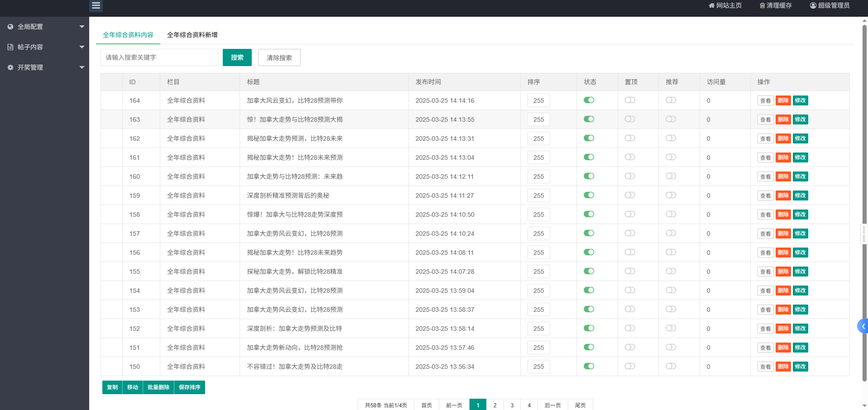Click the hamburger menu icon
This screenshot has height=410, width=868.
point(96,5)
